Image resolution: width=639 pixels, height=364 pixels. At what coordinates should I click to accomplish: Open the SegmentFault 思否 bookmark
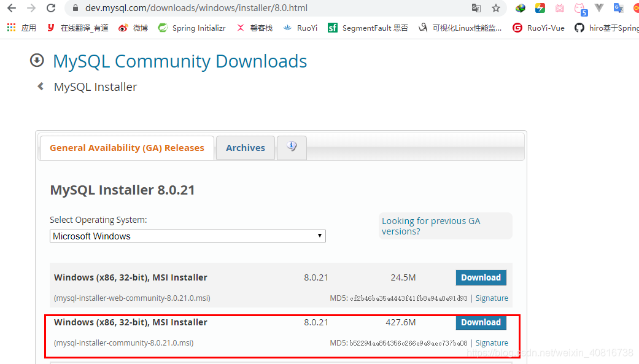pos(368,28)
